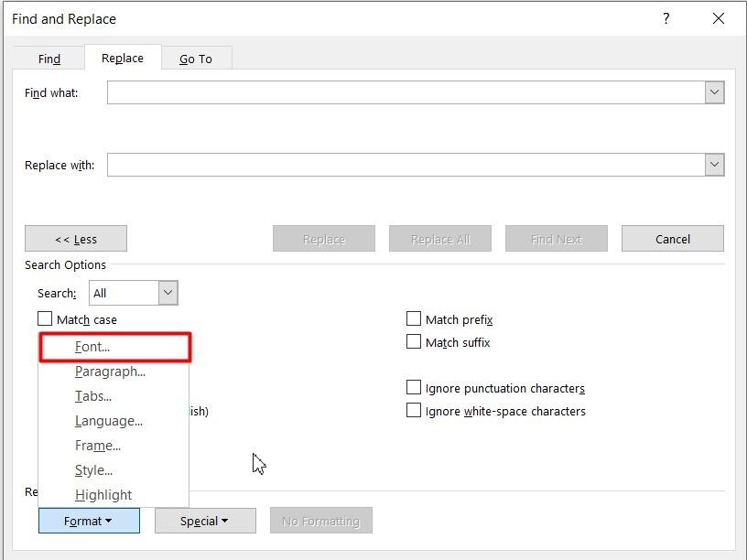Click the Cancel button
Image resolution: width=747 pixels, height=560 pixels.
(672, 239)
